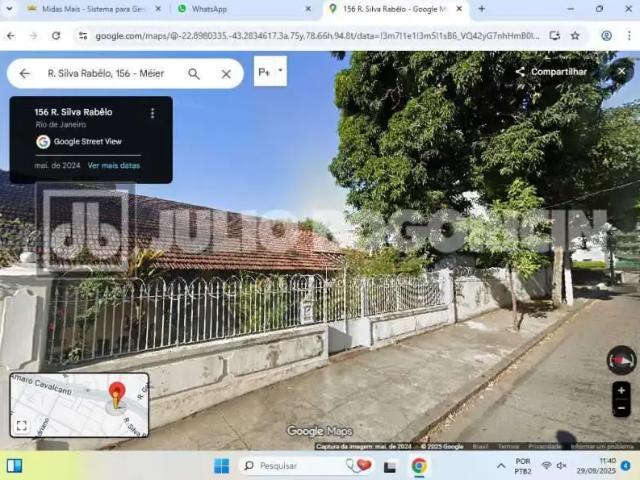The height and width of the screenshot is (480, 640).
Task: Close the 156 R. Silva Rabêlo Google Maps tab
Action: point(459,9)
